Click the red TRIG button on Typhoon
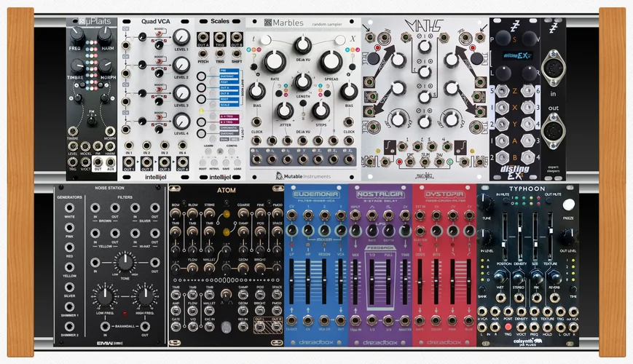Viewport: 633px width, 364px height. [x=508, y=326]
